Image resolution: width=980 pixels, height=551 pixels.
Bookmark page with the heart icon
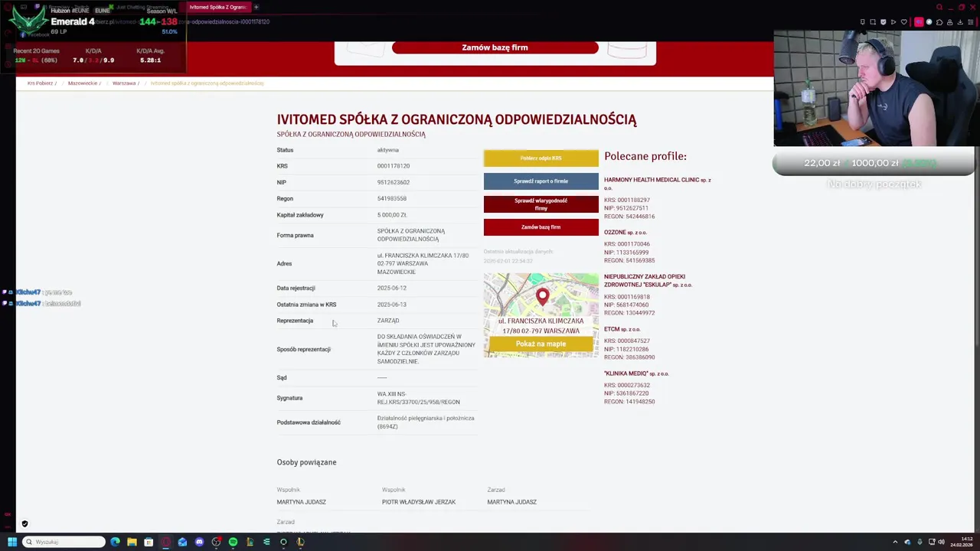(904, 22)
